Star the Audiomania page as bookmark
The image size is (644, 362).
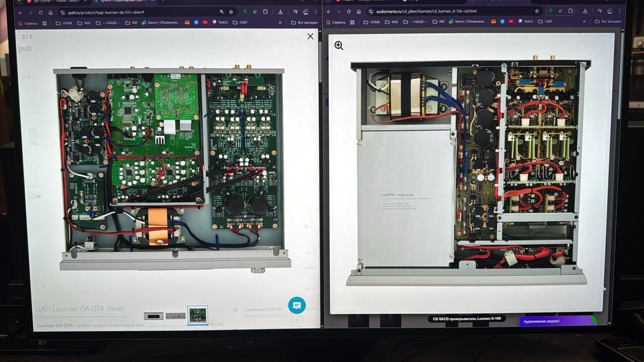click(x=537, y=11)
